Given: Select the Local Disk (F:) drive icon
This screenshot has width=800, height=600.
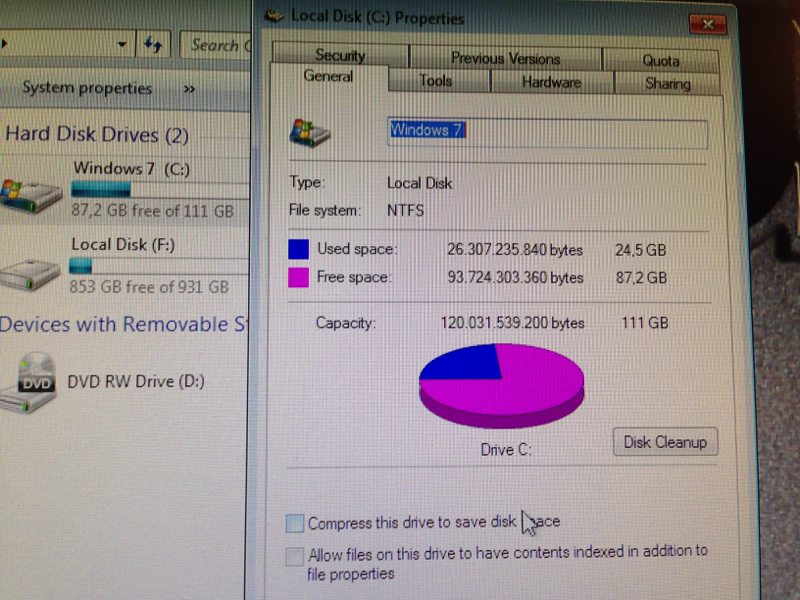Looking at the screenshot, I should [x=30, y=274].
